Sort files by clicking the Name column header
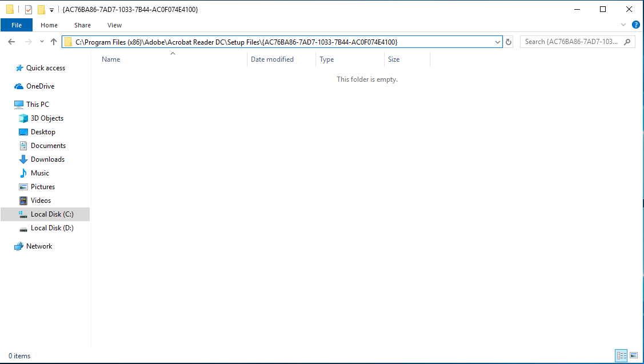The width and height of the screenshot is (644, 364). click(110, 59)
